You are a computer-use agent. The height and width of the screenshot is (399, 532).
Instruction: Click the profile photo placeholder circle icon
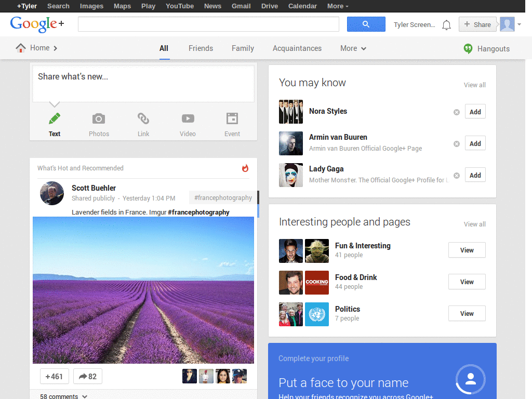(x=471, y=379)
